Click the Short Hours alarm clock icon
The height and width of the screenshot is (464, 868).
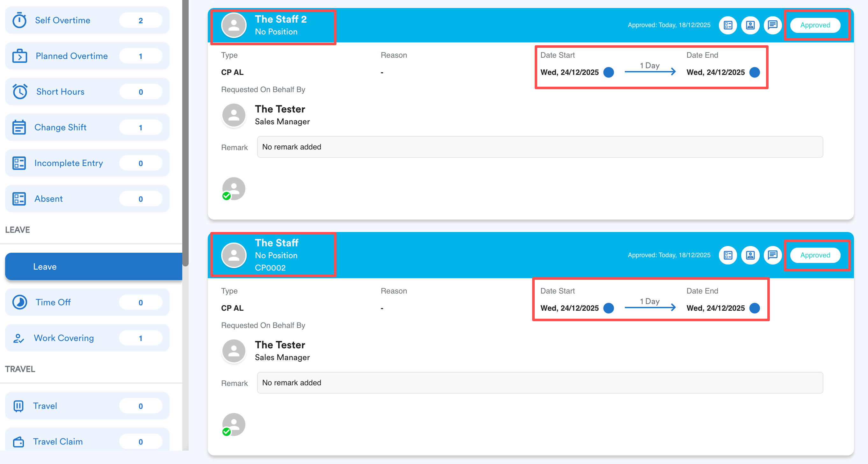(x=20, y=92)
